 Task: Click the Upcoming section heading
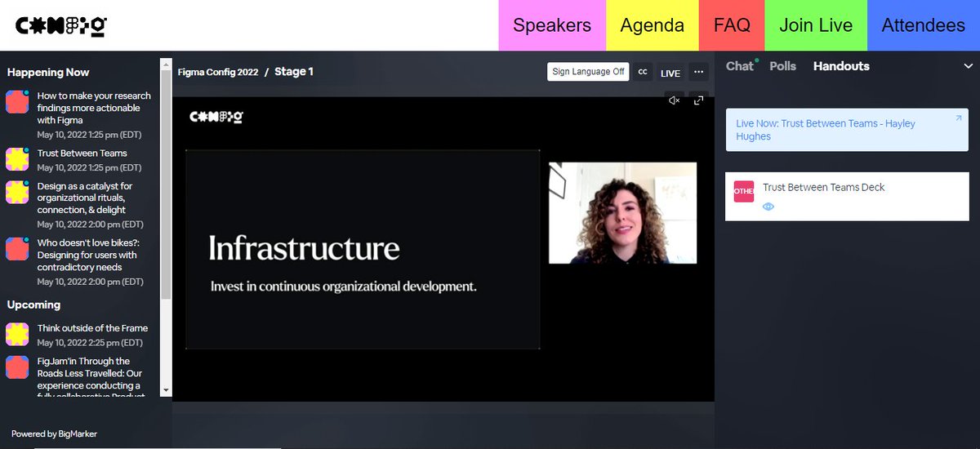point(33,305)
